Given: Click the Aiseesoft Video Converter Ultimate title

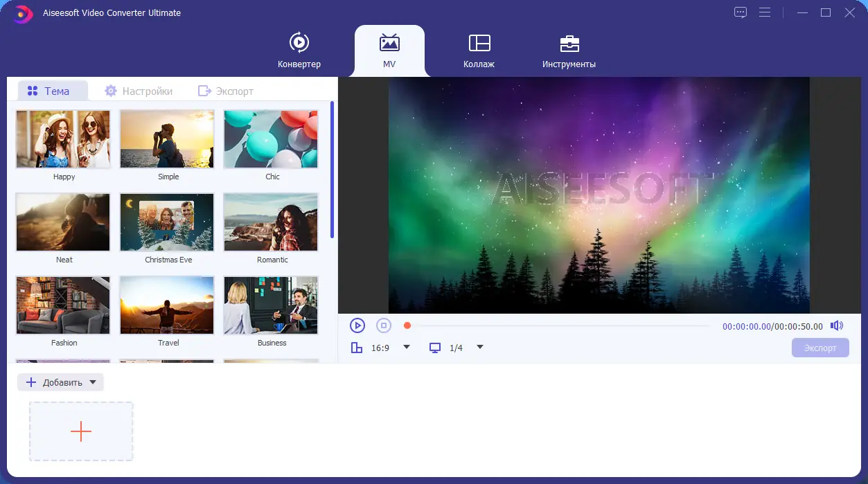Looking at the screenshot, I should (x=112, y=12).
